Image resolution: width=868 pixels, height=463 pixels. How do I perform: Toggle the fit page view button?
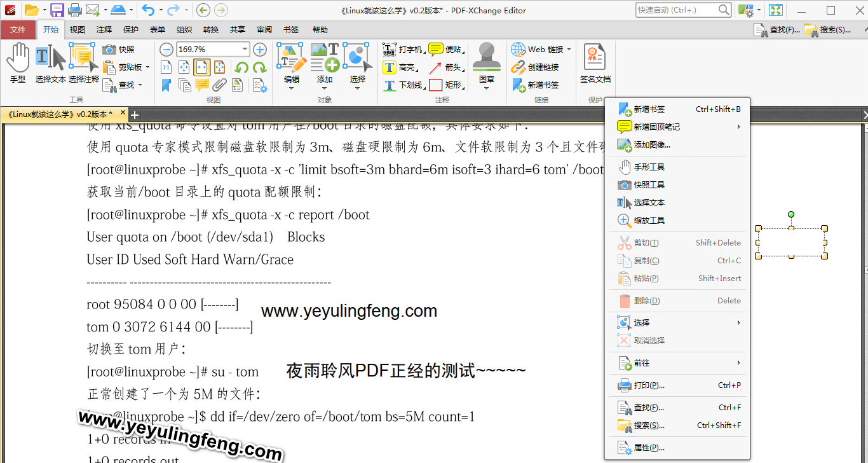point(184,67)
